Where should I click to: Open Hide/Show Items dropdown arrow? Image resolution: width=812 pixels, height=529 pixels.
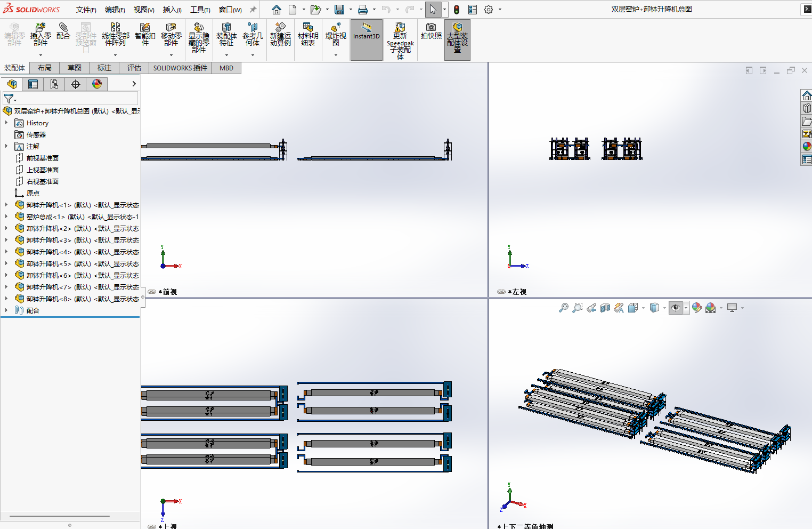pyautogui.click(x=686, y=308)
